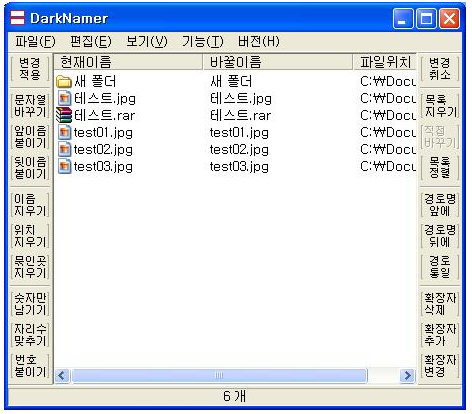Click 테스트.jpg in 바꿀이름 column

tap(241, 99)
